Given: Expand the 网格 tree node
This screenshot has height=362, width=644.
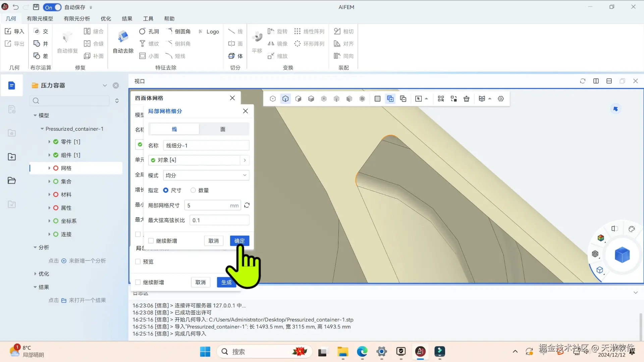Looking at the screenshot, I should coord(49,168).
